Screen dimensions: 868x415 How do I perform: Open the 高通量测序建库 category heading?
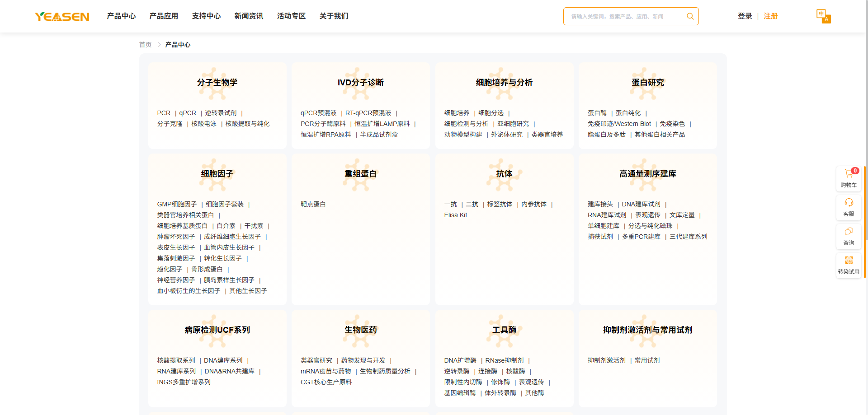pos(647,174)
